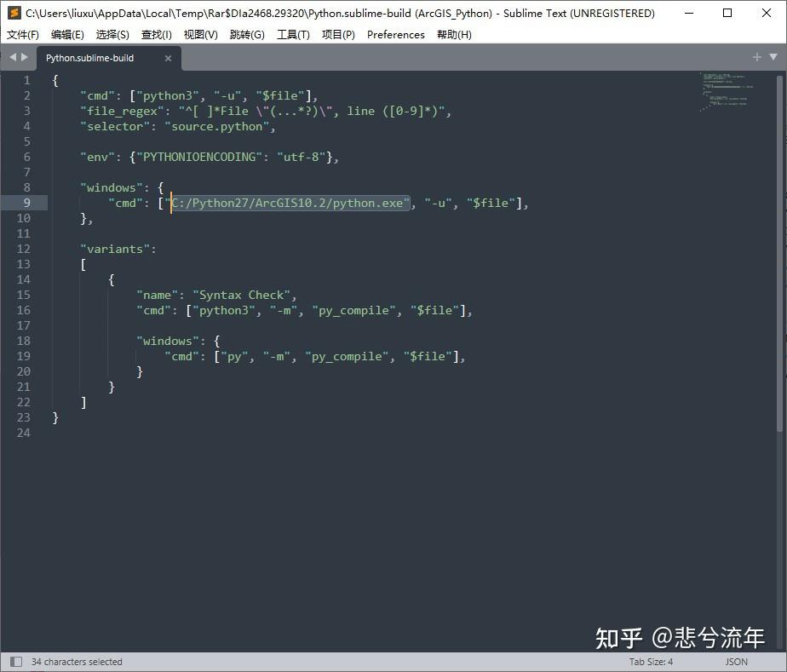Open the Preferences menu

pos(395,35)
